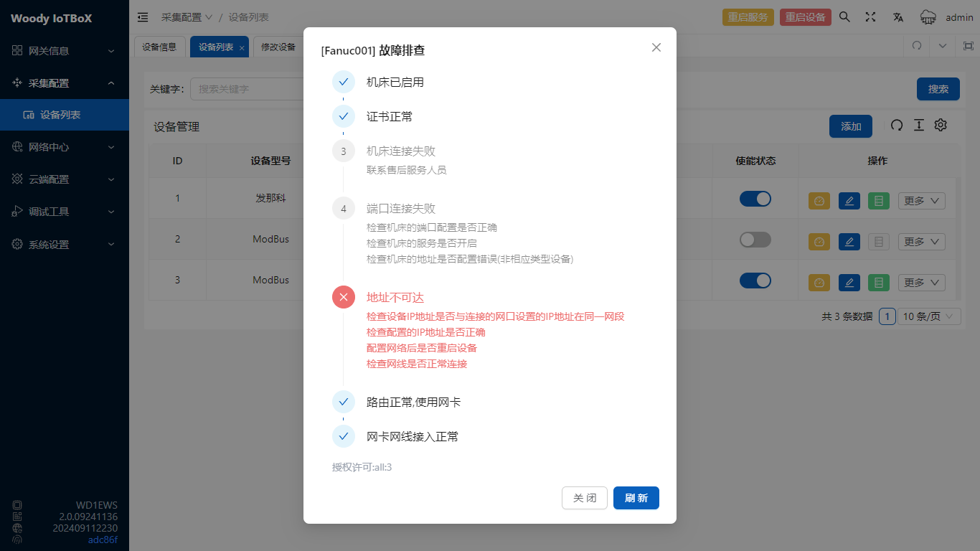Collapse sidebar with the hamburger icon
This screenshot has width=980, height=551.
pos(143,17)
